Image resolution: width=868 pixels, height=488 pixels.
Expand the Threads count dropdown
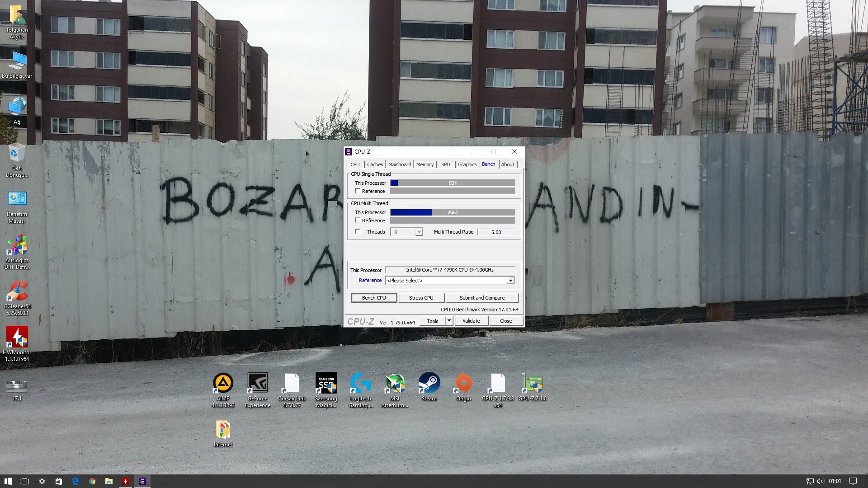pyautogui.click(x=419, y=232)
